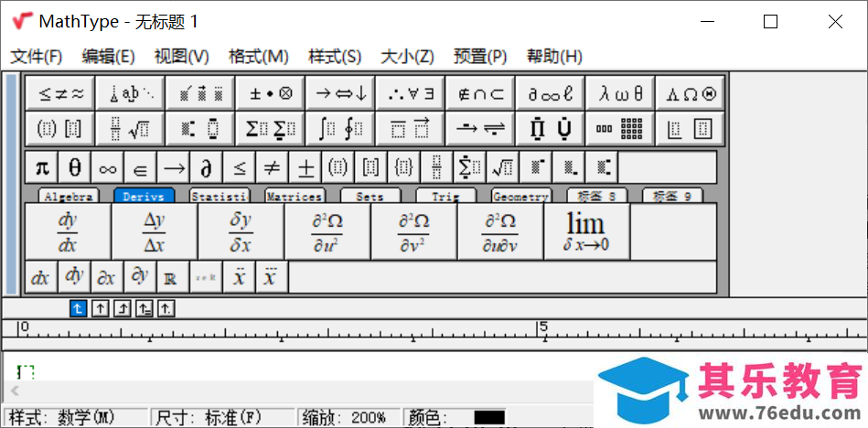Insert the Δy/Δx expression

pos(155,231)
